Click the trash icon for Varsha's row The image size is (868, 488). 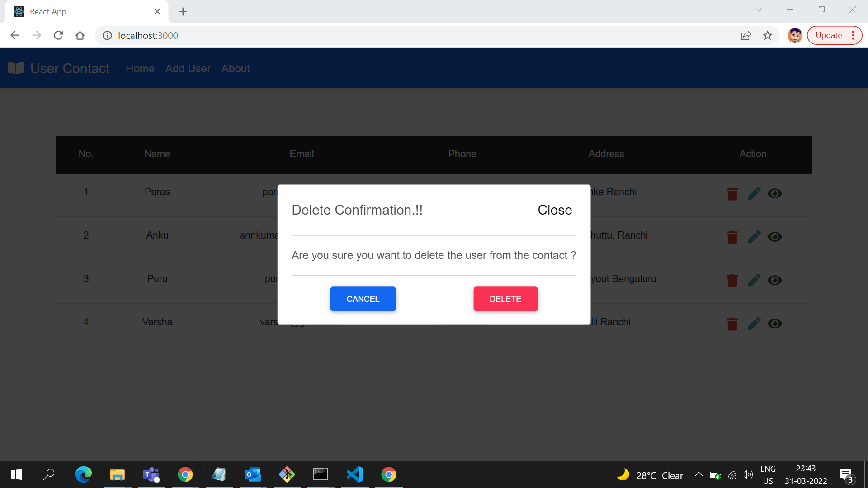(732, 324)
